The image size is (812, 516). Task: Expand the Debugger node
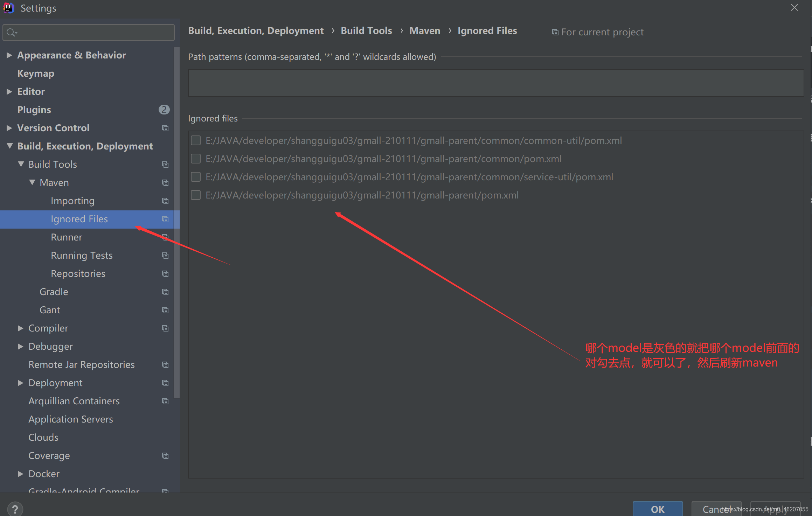point(21,346)
